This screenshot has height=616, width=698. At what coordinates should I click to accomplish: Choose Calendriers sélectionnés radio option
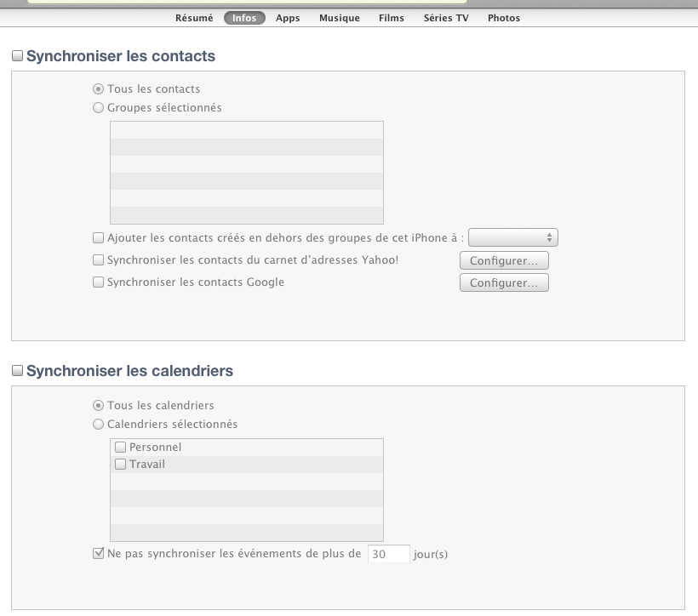click(x=98, y=425)
